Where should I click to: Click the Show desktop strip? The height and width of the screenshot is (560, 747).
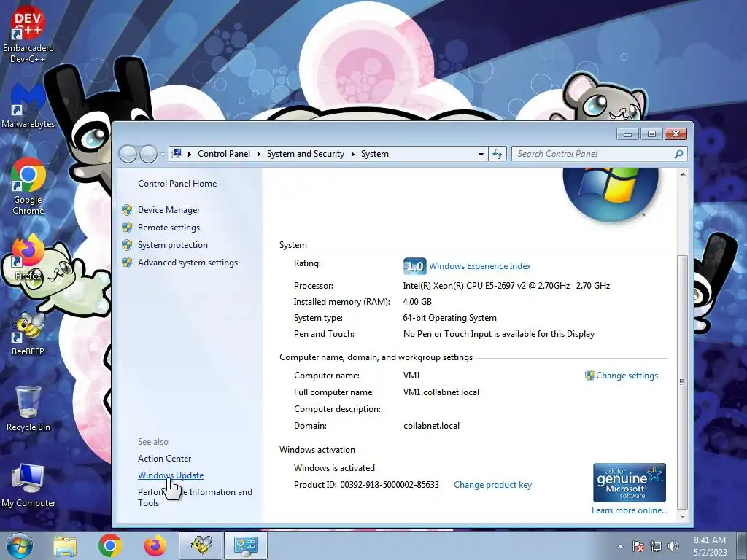pyautogui.click(x=743, y=545)
